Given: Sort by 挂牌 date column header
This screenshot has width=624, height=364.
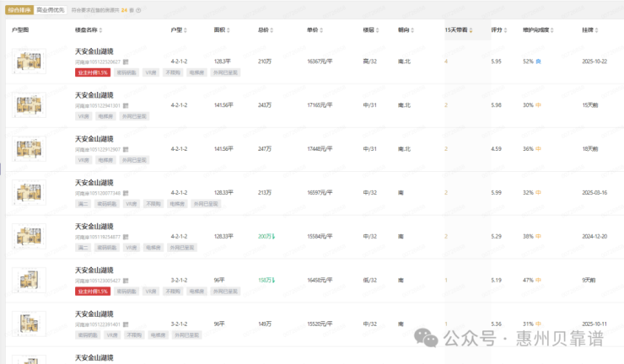Looking at the screenshot, I should (x=588, y=29).
